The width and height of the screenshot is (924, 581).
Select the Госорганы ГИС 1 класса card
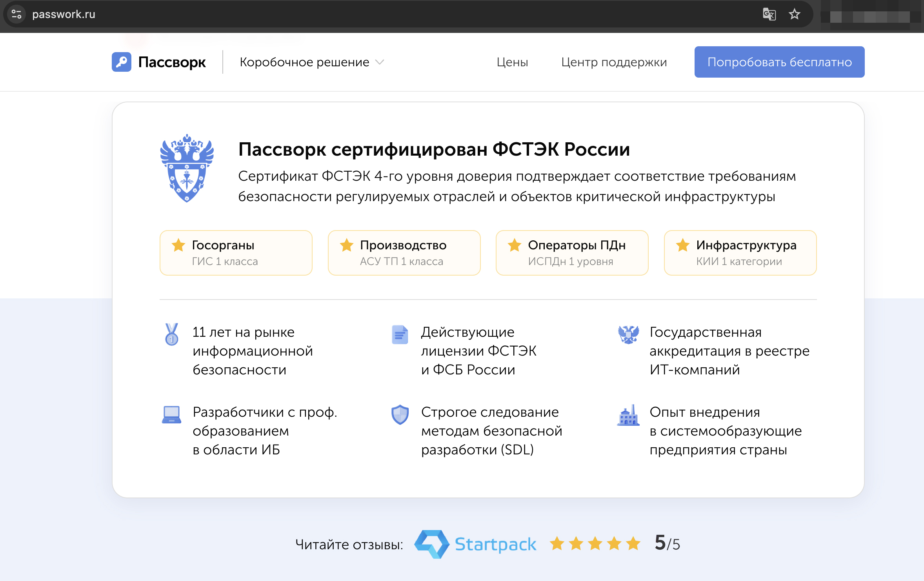pyautogui.click(x=236, y=253)
